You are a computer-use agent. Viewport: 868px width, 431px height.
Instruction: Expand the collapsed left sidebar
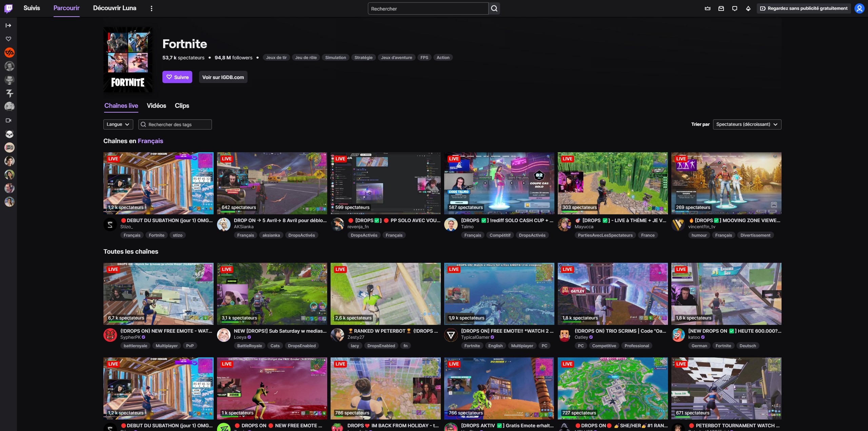(8, 25)
